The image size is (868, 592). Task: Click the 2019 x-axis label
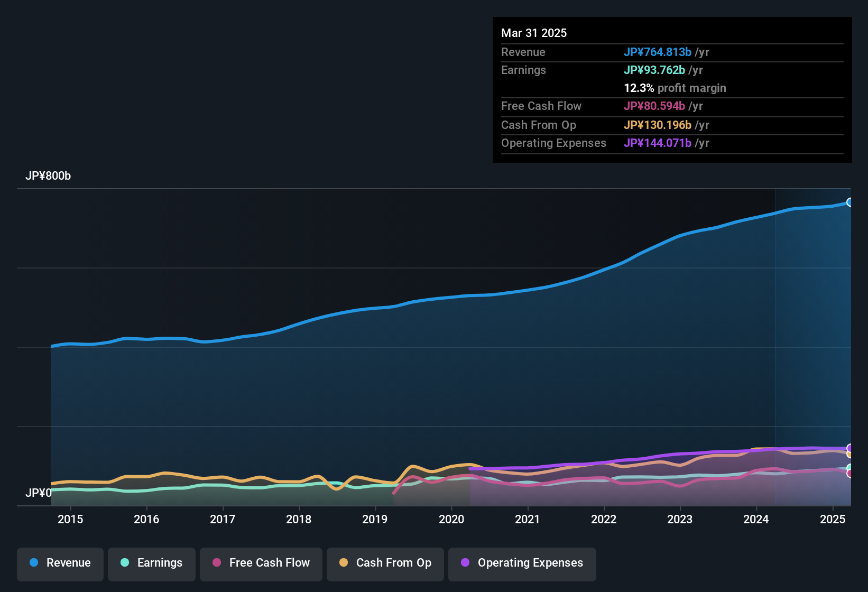[375, 520]
